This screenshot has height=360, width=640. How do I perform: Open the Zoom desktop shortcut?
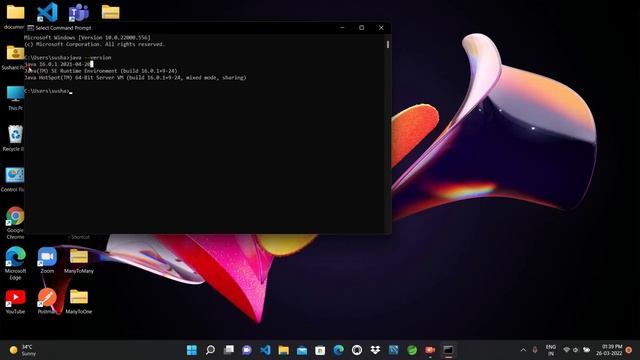tap(47, 260)
